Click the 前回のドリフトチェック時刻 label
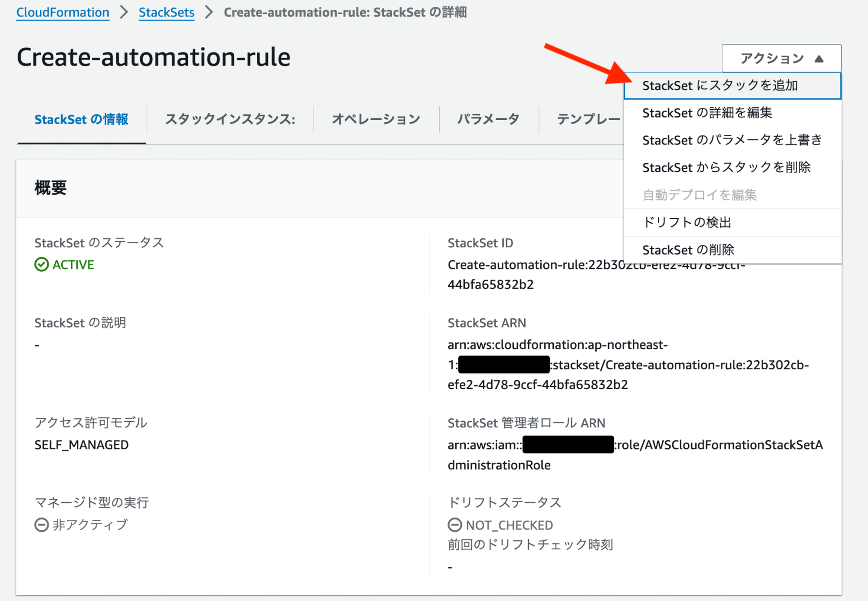 (x=530, y=545)
